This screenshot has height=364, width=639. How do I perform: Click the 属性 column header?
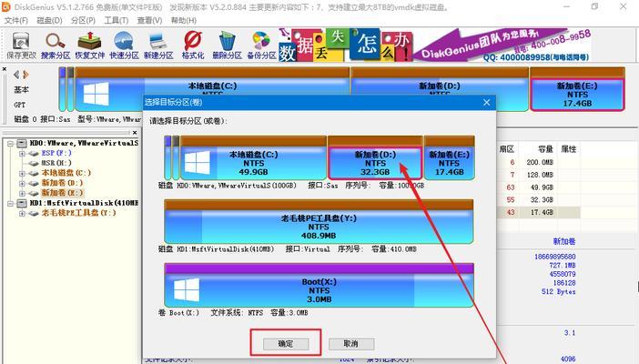tap(569, 149)
